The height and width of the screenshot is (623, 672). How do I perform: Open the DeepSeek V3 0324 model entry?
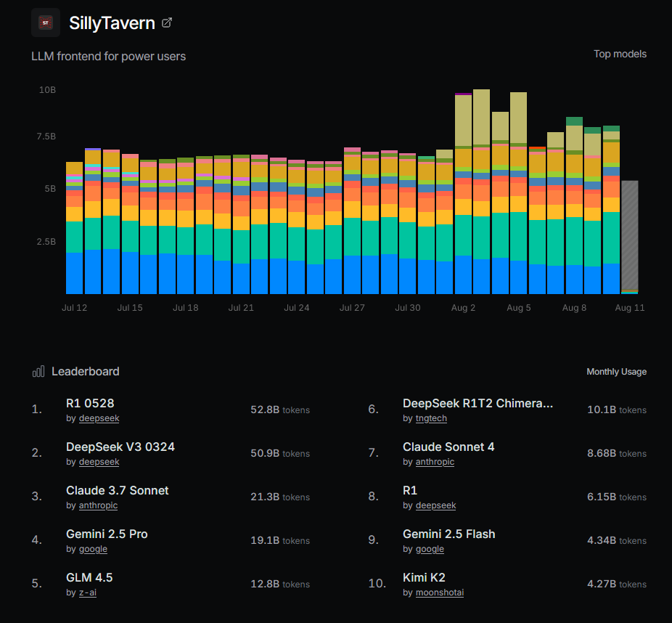(120, 447)
